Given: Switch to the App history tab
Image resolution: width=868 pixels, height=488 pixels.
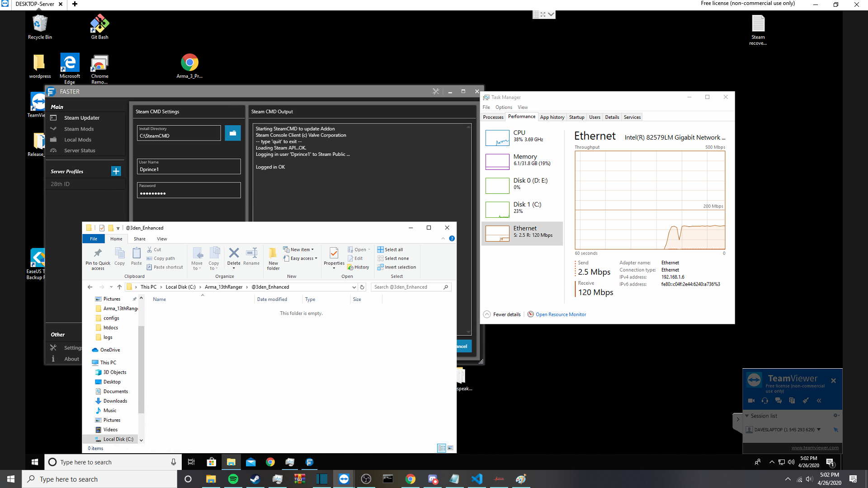Looking at the screenshot, I should [x=552, y=117].
